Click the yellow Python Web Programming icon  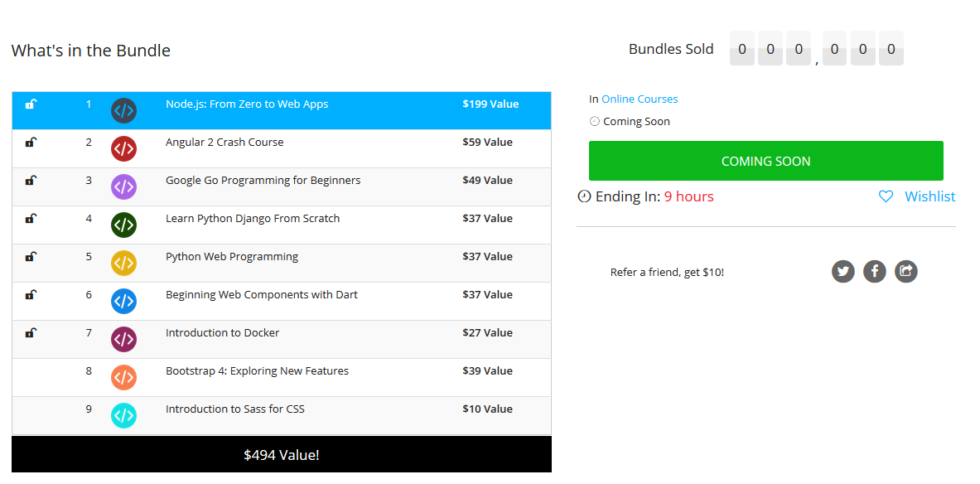point(123,264)
